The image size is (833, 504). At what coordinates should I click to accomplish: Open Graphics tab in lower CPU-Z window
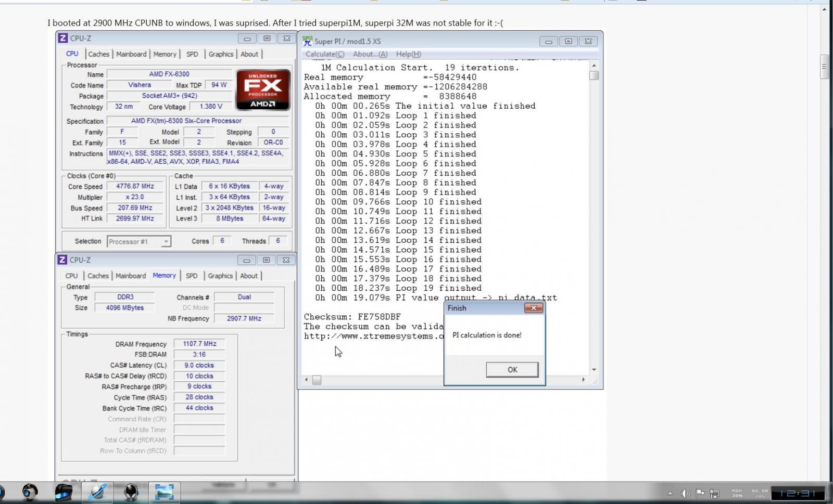(x=220, y=276)
